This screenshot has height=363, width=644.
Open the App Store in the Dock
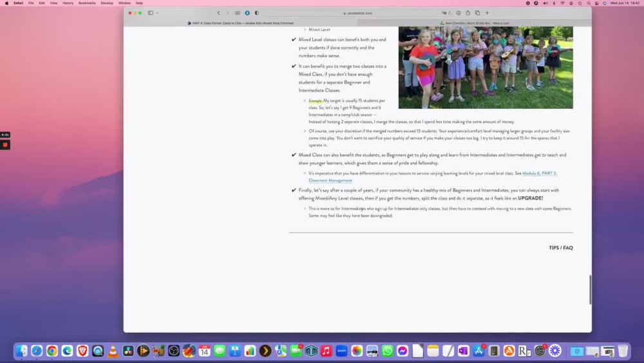pos(478,351)
